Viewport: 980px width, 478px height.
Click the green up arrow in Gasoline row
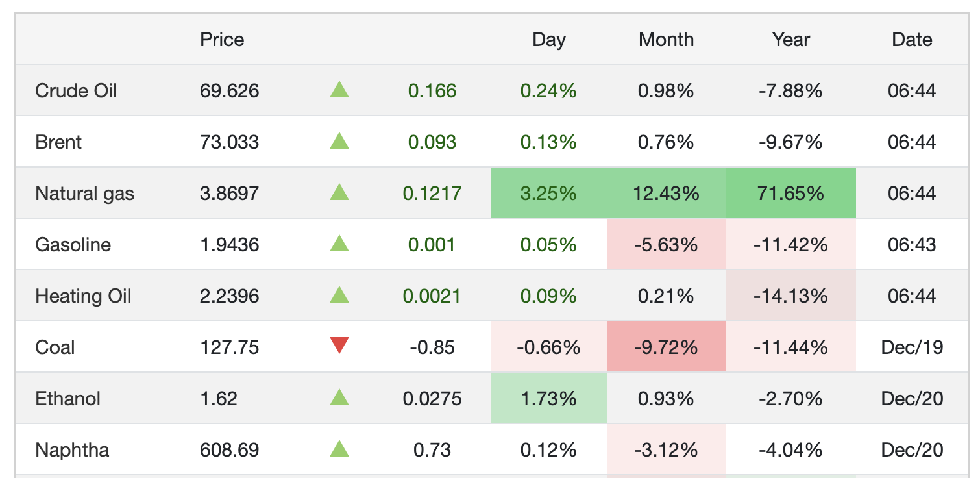[x=339, y=244]
